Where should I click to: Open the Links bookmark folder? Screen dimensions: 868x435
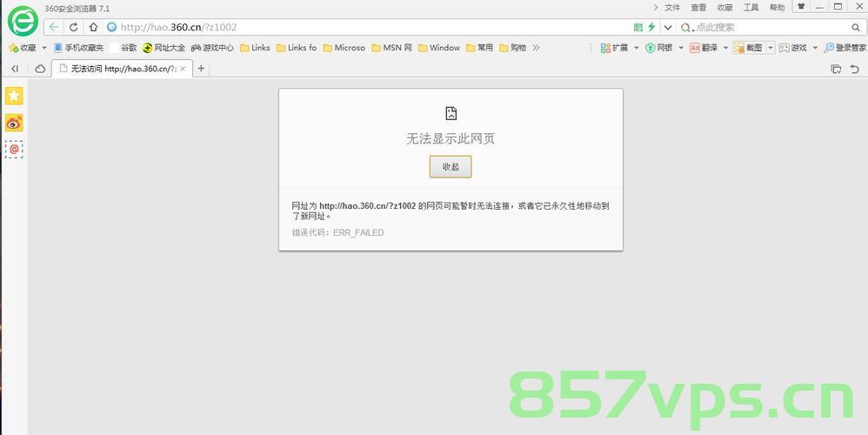click(255, 48)
